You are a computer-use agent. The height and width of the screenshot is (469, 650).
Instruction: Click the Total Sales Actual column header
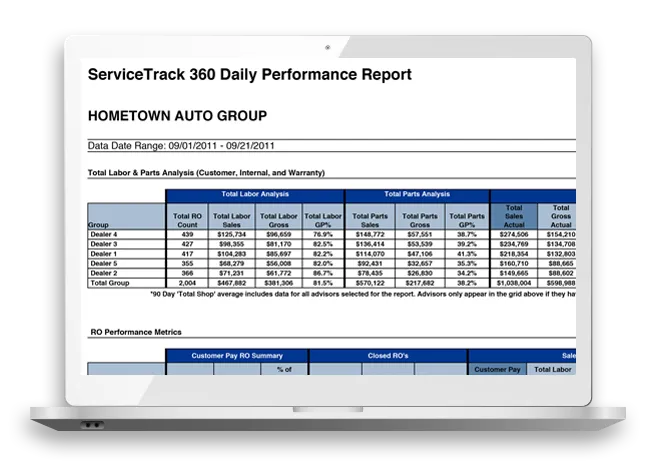(x=514, y=216)
